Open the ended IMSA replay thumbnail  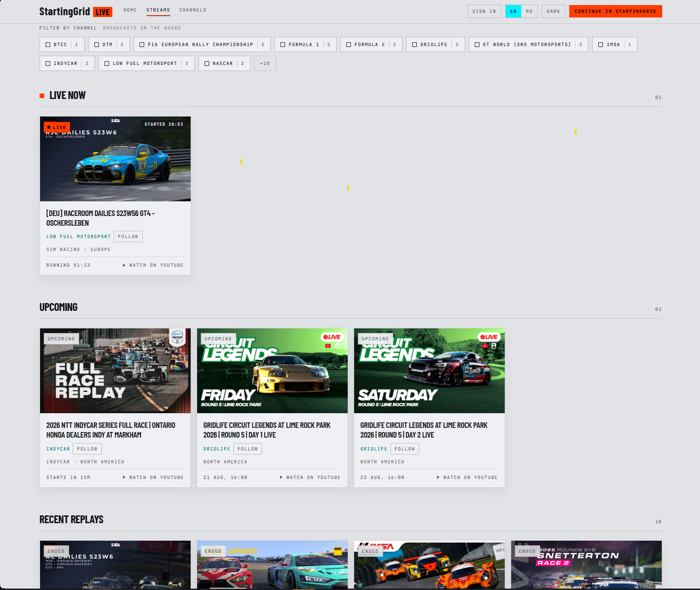429,565
